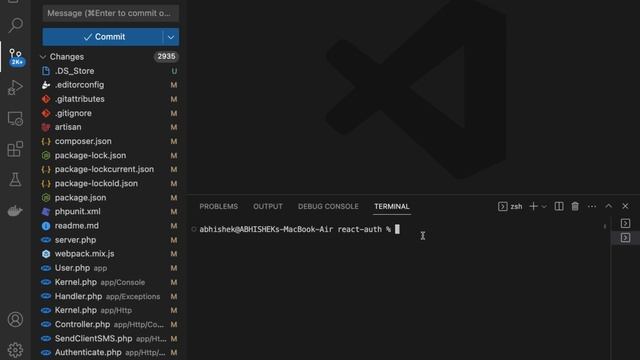Open phpunit.xml changed file

[x=109, y=212]
